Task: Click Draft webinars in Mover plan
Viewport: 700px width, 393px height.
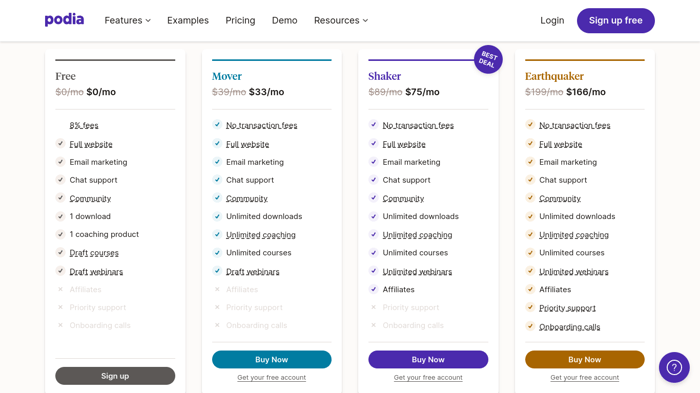Action: [x=253, y=272]
